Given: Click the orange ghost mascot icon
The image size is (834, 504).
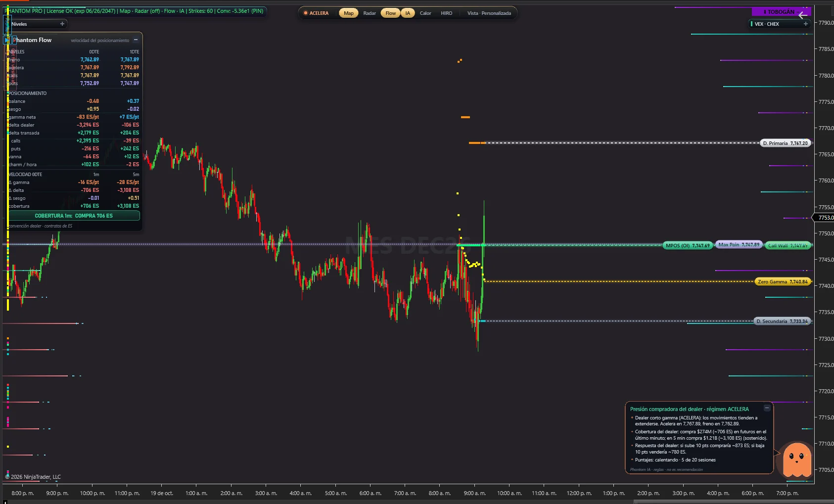Looking at the screenshot, I should (x=796, y=460).
